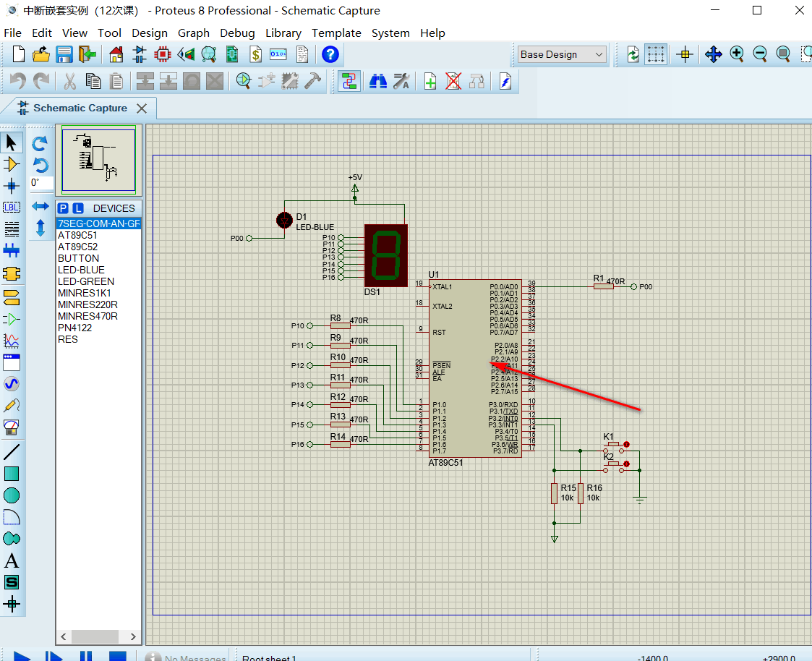The height and width of the screenshot is (661, 812).
Task: Select the Wire Label LBL tool
Action: [12, 208]
